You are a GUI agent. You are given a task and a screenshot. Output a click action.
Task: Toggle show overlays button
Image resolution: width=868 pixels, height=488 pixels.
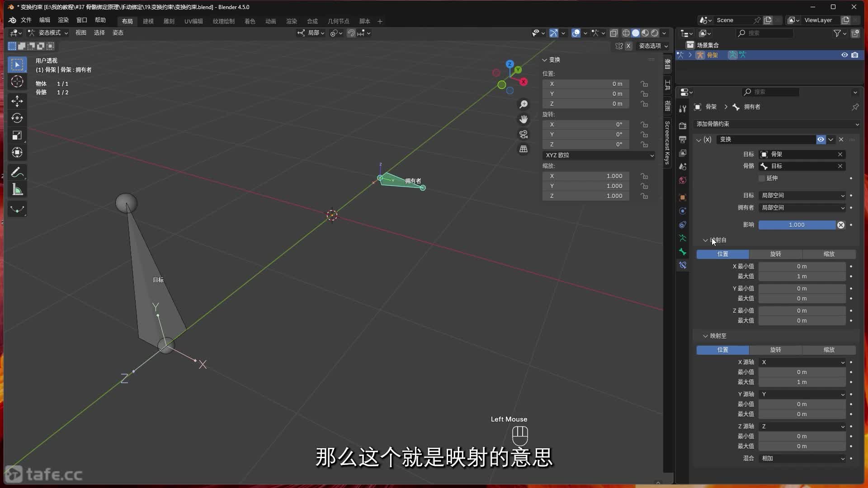(x=576, y=33)
